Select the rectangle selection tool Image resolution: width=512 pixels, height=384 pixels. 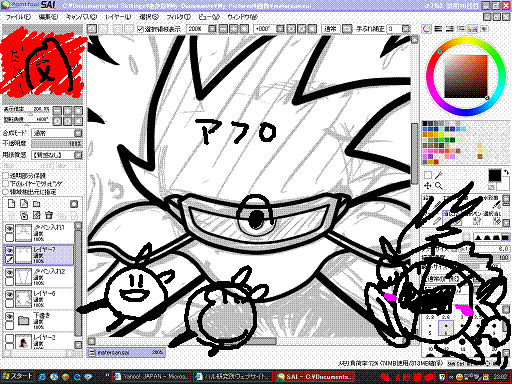[x=428, y=175]
